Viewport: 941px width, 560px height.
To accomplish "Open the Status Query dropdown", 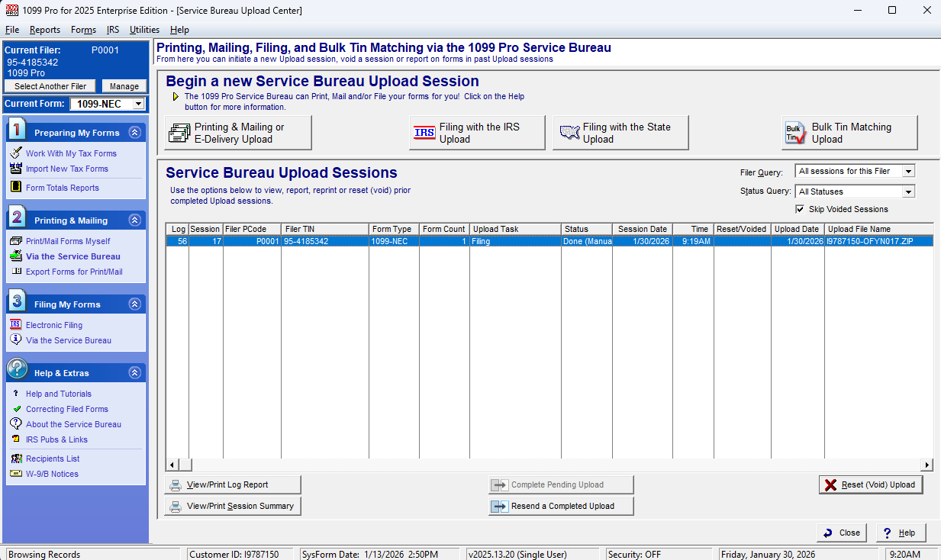I will [907, 192].
